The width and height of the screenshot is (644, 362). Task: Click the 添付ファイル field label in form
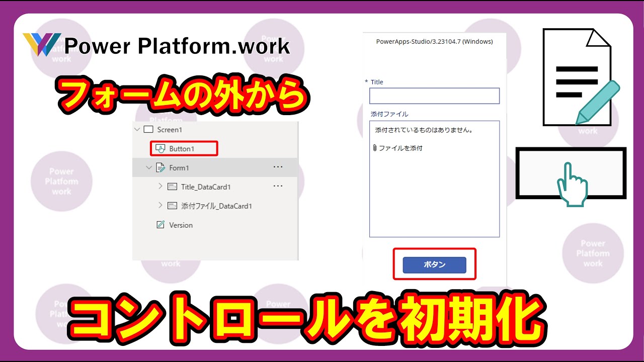pos(389,114)
